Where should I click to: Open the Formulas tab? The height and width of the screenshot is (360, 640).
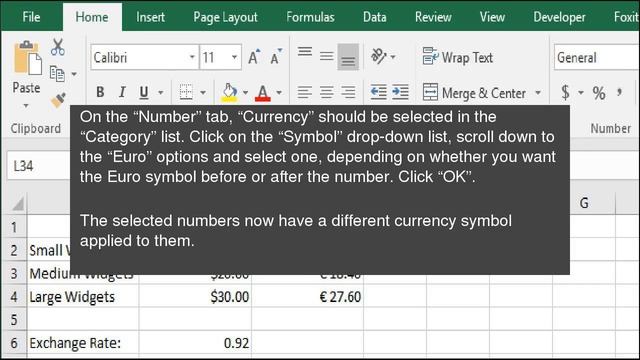[x=310, y=17]
